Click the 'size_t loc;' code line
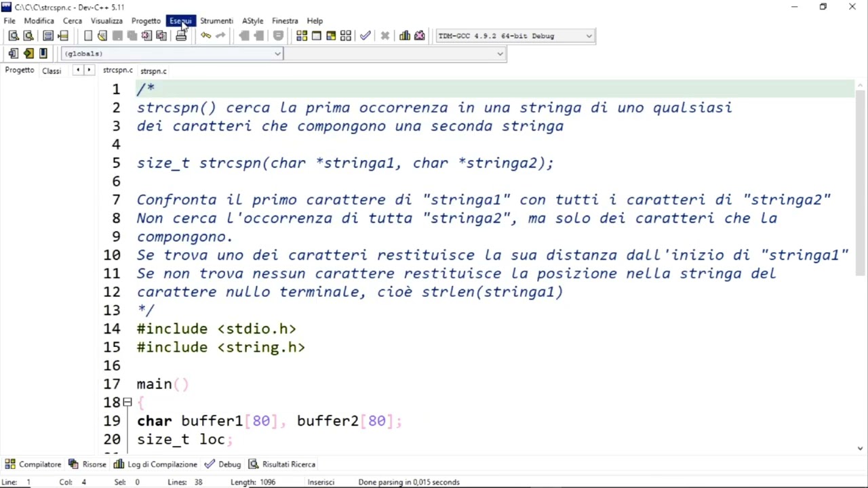868x488 pixels. 185,439
